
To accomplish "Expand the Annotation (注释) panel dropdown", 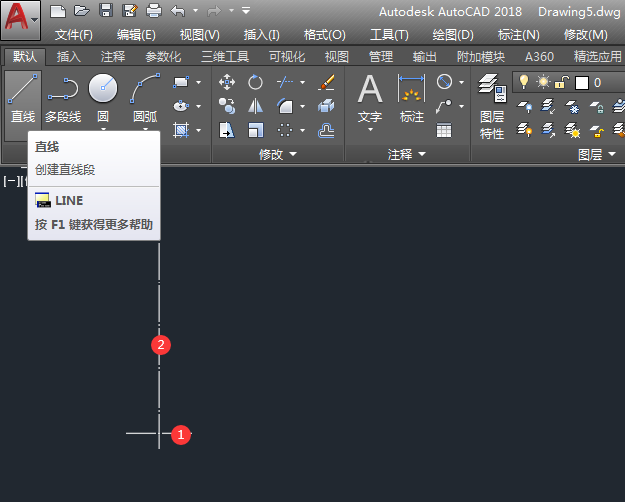I will tap(406, 155).
